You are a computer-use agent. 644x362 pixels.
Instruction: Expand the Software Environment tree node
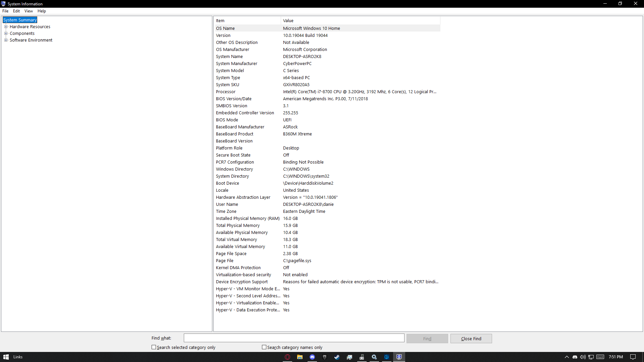[x=6, y=40]
